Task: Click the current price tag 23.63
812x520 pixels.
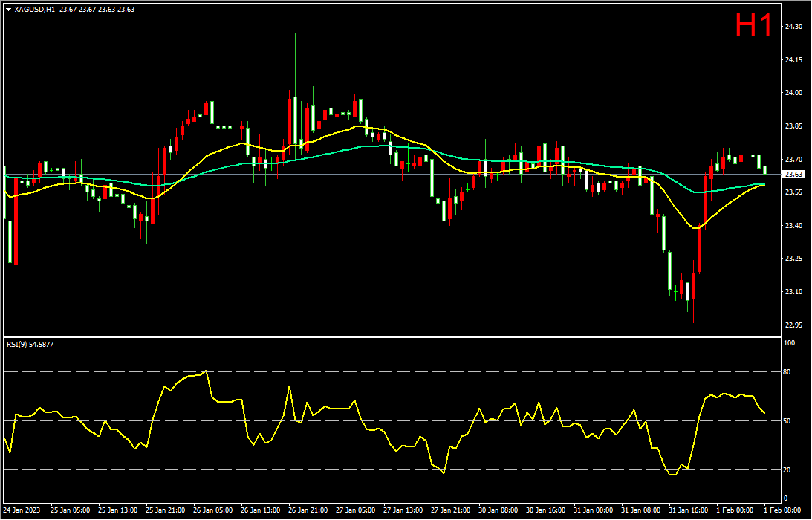Action: pos(794,175)
